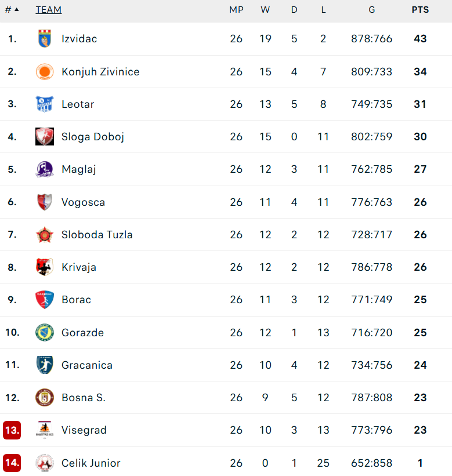Open the Gracanica team page link

(x=87, y=365)
